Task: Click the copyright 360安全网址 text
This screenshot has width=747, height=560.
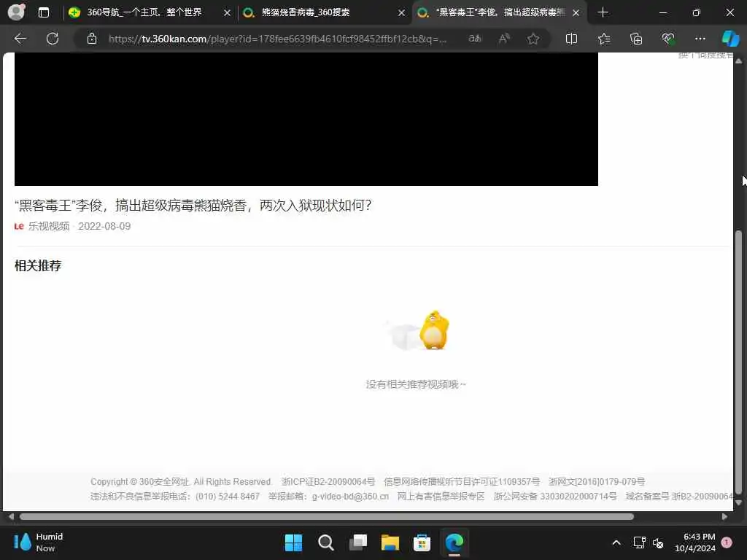Action: (181, 482)
